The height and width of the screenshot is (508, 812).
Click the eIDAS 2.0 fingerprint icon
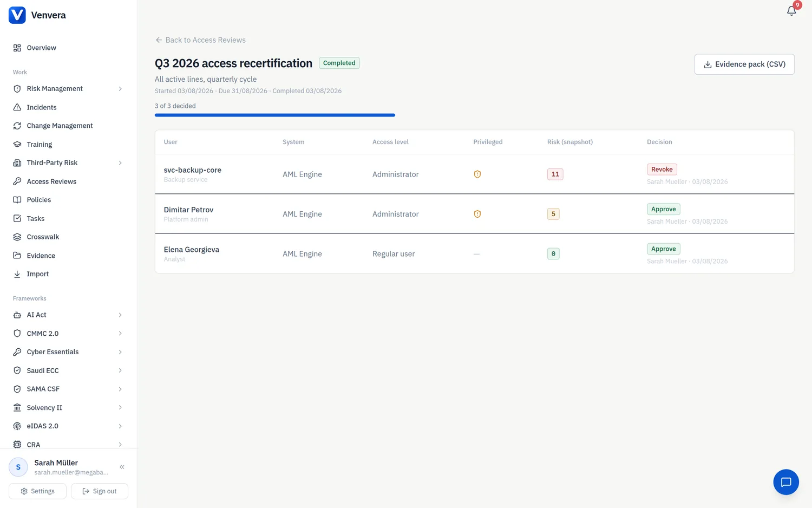(x=17, y=426)
